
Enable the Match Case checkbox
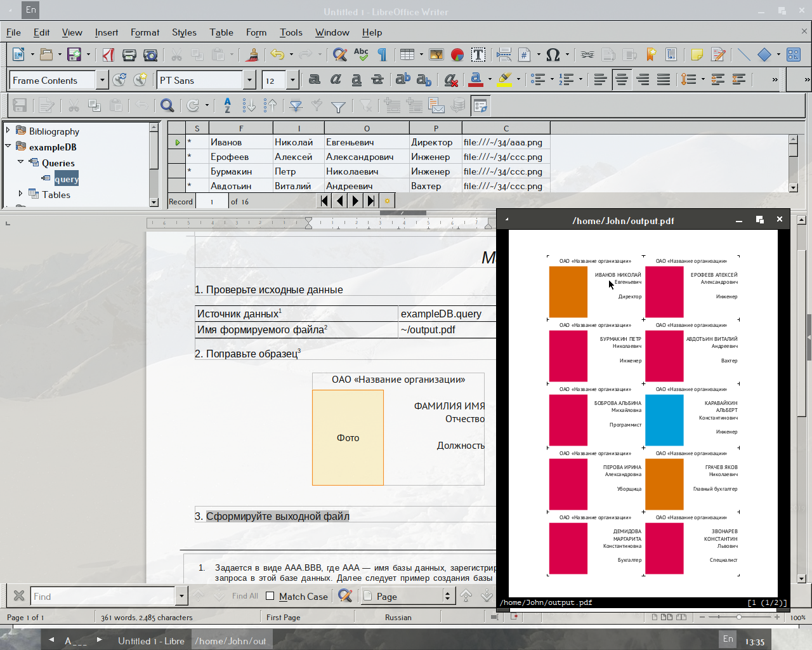(270, 596)
